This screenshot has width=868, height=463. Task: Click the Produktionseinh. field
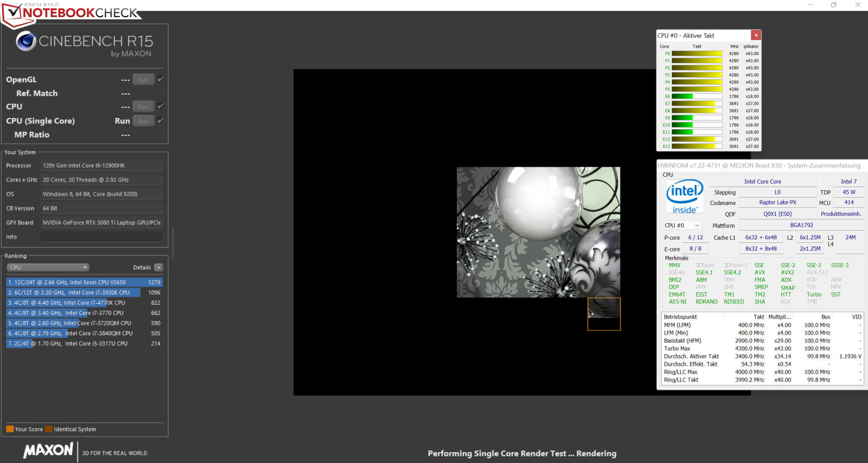(x=841, y=214)
